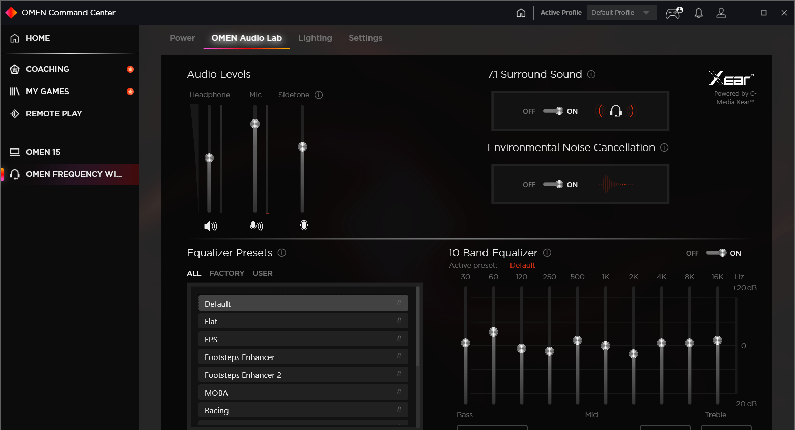Show ALL equalizer presets
The width and height of the screenshot is (795, 430).
[x=194, y=273]
